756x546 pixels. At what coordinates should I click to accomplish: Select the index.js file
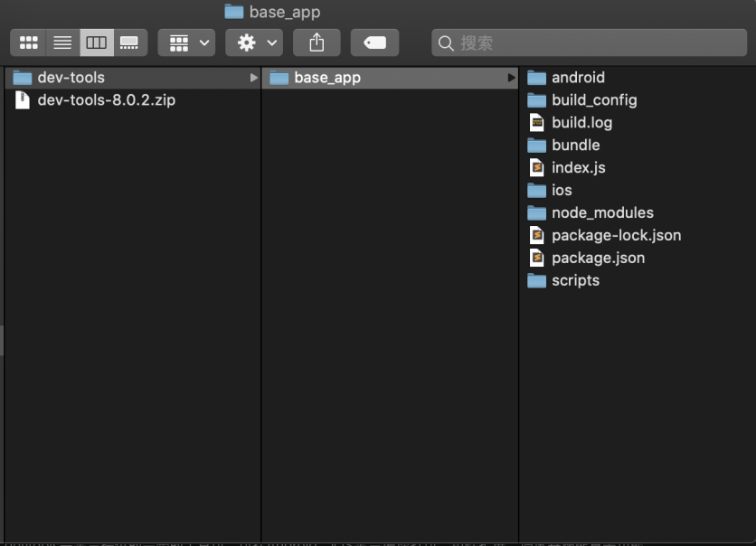pos(578,168)
